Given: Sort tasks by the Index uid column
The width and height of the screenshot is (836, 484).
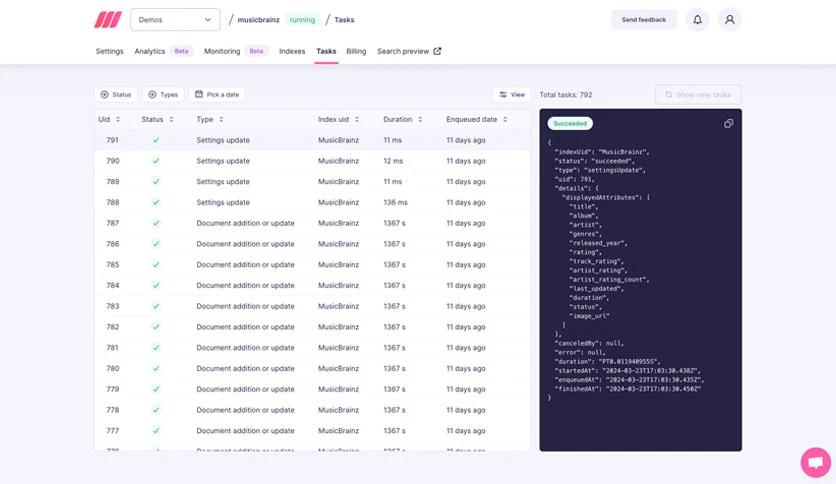Looking at the screenshot, I should (x=339, y=119).
